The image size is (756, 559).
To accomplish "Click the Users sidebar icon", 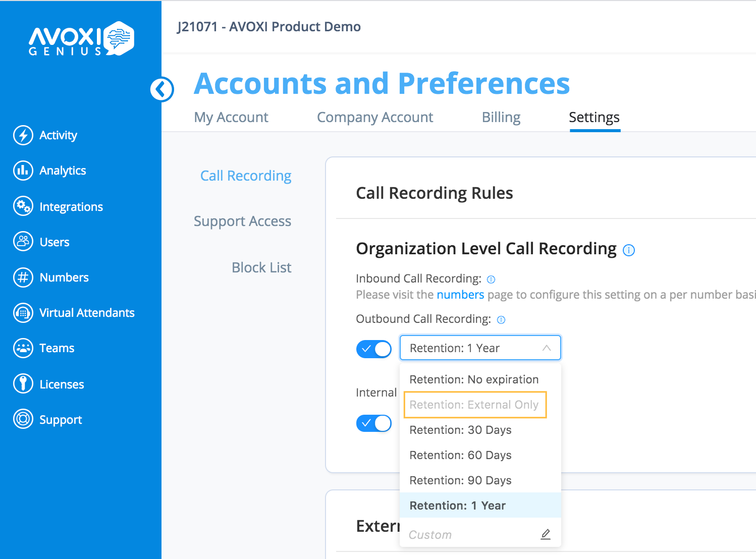I will pyautogui.click(x=23, y=242).
